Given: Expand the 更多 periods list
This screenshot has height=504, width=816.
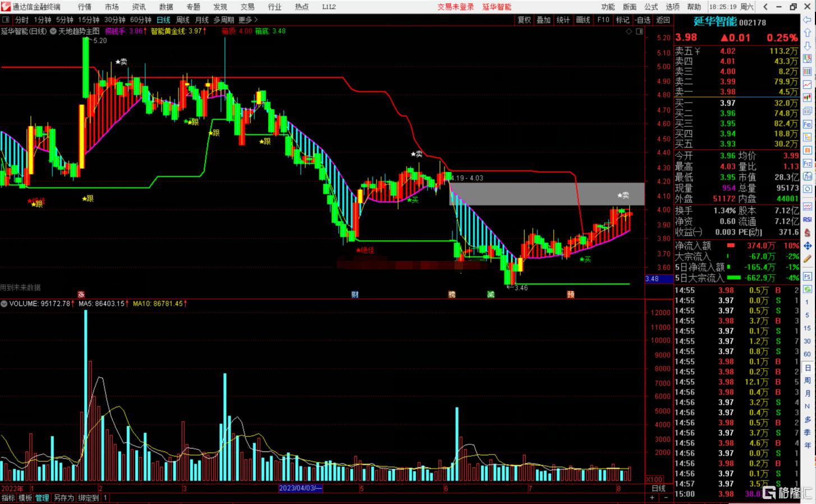Looking at the screenshot, I should [247, 20].
